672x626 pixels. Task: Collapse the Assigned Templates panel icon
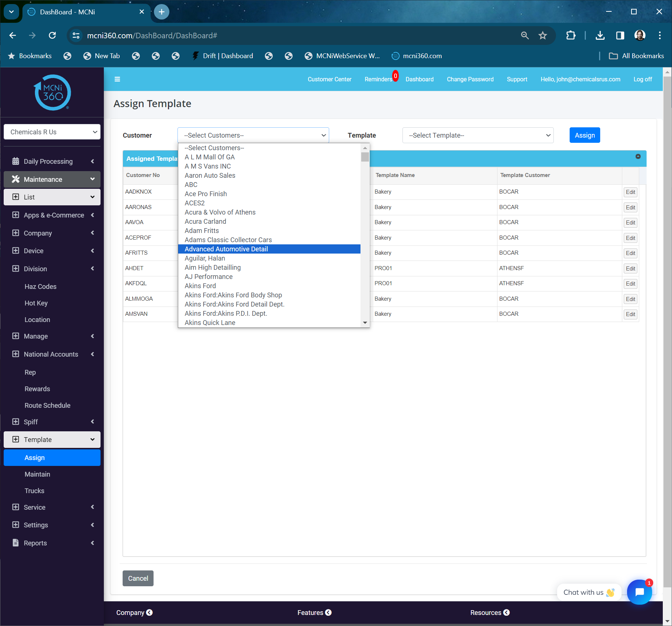point(637,156)
